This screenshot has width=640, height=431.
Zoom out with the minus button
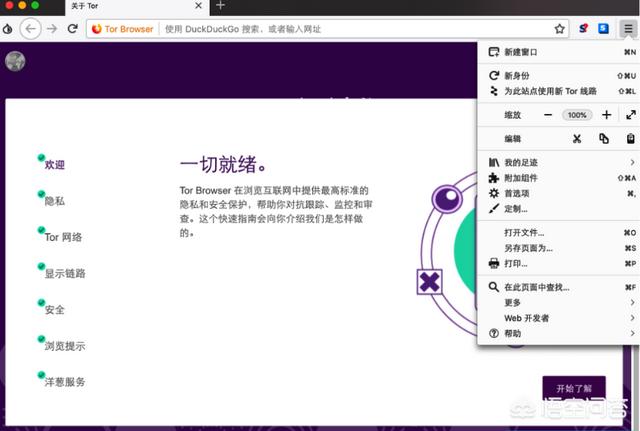pyautogui.click(x=548, y=115)
